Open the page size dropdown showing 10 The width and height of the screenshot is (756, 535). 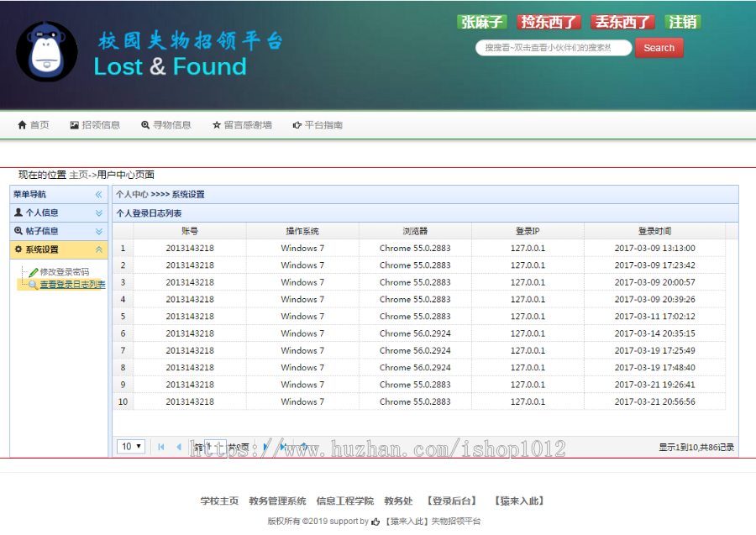tap(130, 446)
